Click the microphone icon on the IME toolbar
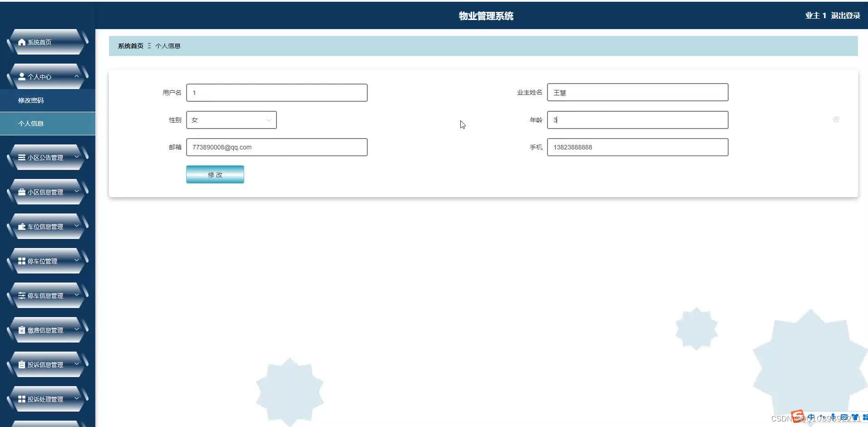Image resolution: width=868 pixels, height=427 pixels. (833, 417)
